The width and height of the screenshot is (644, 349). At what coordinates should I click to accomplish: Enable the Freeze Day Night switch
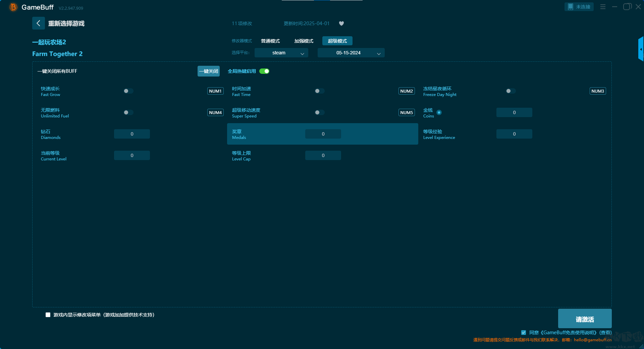[x=511, y=91]
